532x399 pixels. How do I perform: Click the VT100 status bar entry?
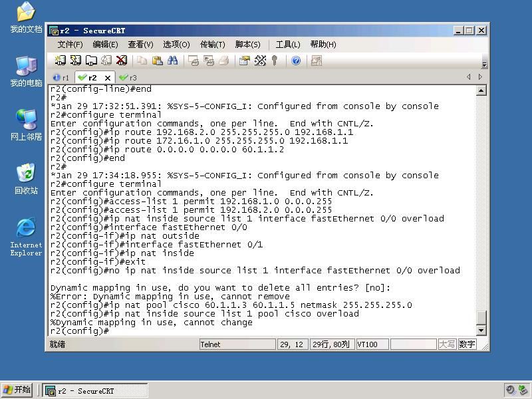372,344
